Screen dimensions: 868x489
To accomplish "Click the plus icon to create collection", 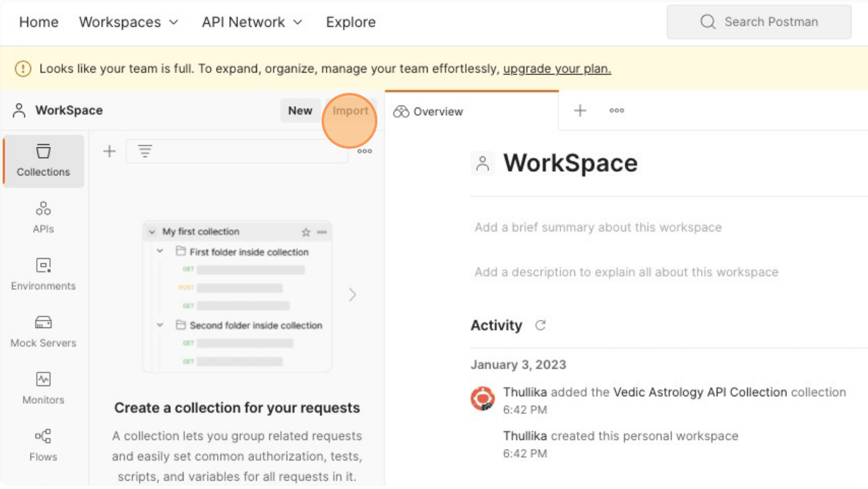I will click(110, 151).
